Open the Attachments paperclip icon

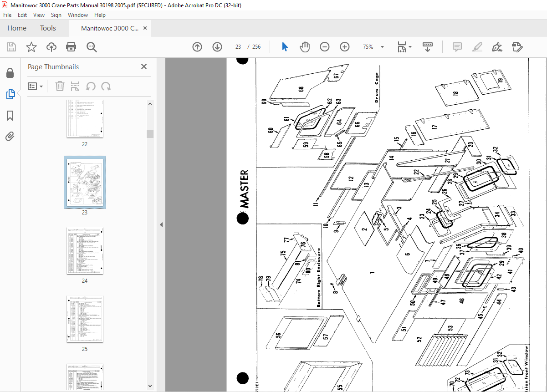pos(10,136)
